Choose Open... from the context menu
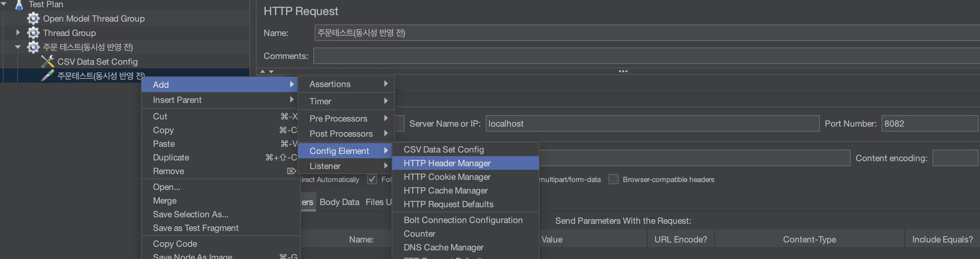 pos(220,187)
